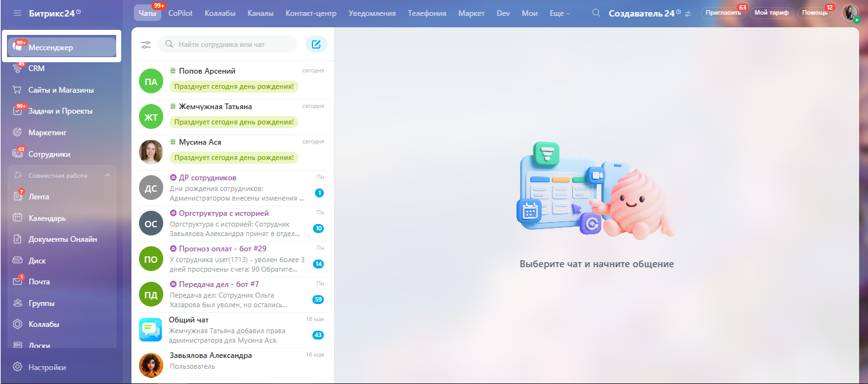Image resolution: width=868 pixels, height=384 pixels.
Task: Open Мои tab
Action: [x=529, y=13]
